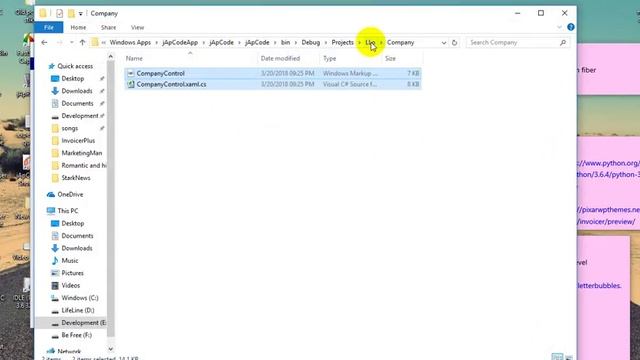Click Windows Apps in the address path
The height and width of the screenshot is (360, 640).
click(x=130, y=42)
